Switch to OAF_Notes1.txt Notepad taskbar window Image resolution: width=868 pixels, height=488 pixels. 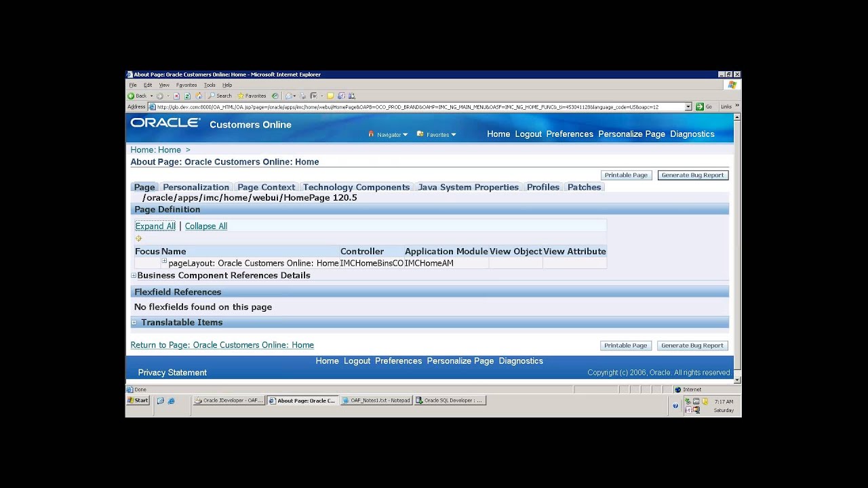point(376,401)
